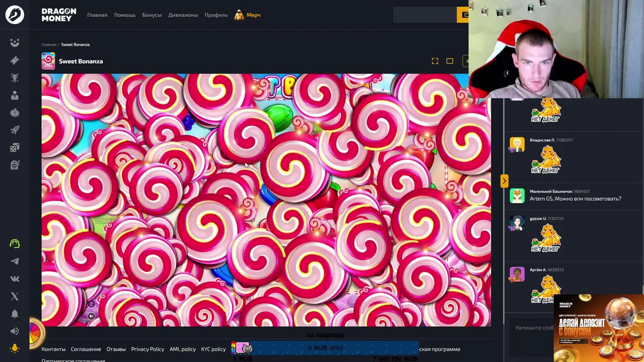Click the header balance field

pyautogui.click(x=425, y=15)
